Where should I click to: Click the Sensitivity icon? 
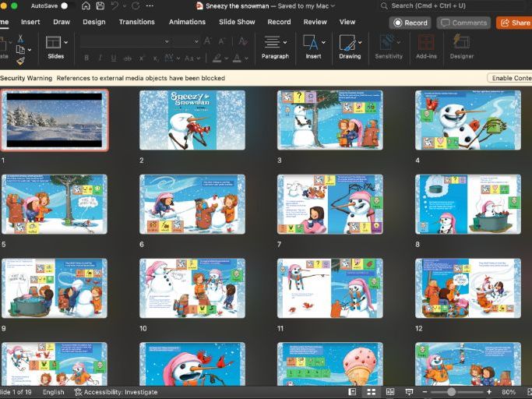(x=386, y=42)
